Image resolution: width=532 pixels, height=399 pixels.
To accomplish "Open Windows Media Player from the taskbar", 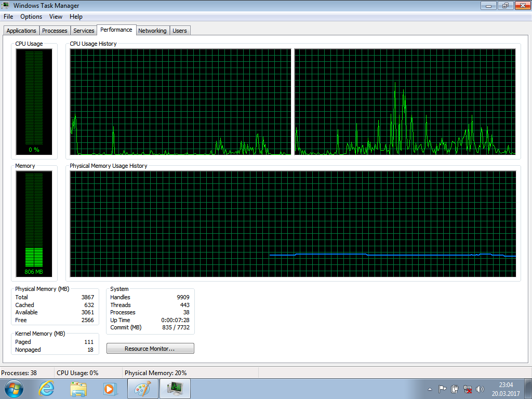I will 110,389.
